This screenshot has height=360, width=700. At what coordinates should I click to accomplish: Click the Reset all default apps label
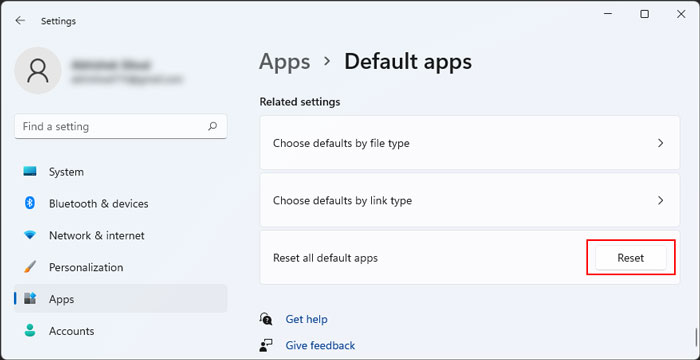[325, 258]
